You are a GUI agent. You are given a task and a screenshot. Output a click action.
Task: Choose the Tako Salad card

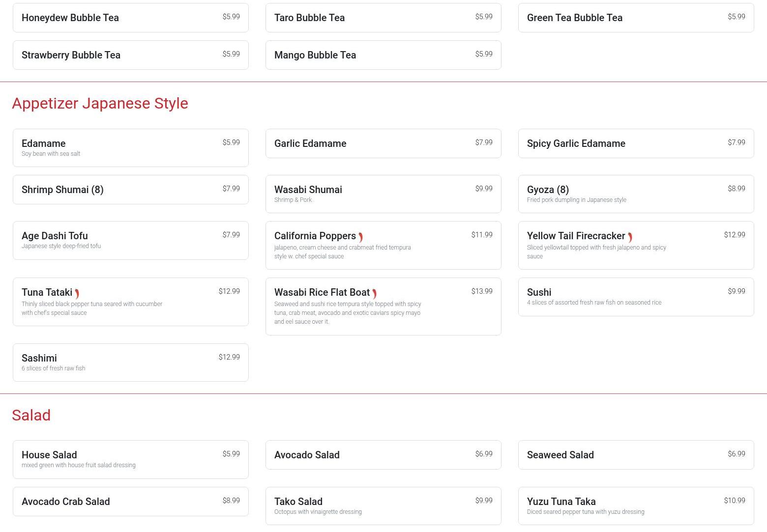(383, 506)
